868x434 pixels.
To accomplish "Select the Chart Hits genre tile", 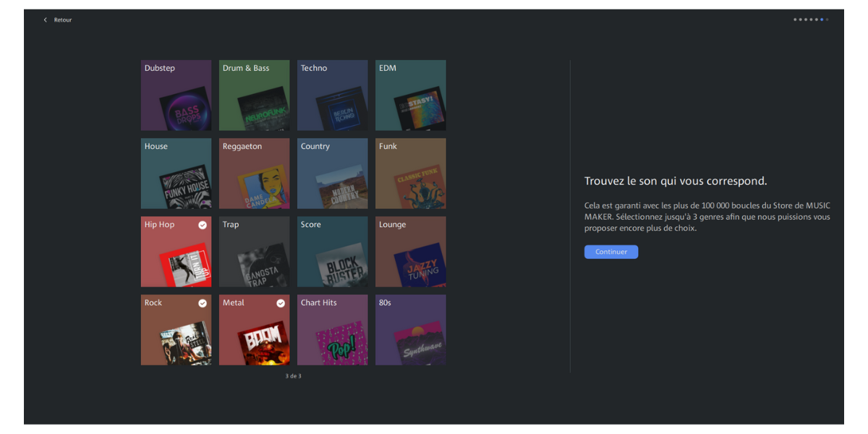I will click(x=332, y=330).
